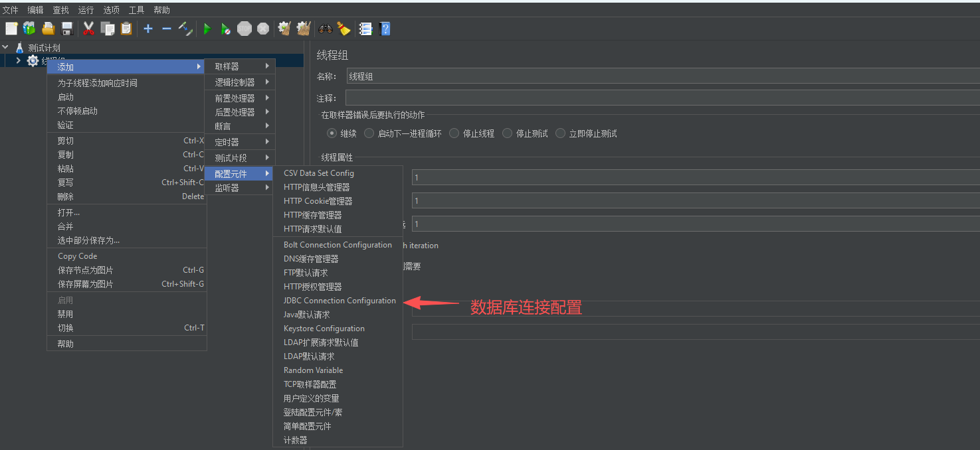Choose 立即停止测试 radio button
Viewport: 980px width, 450px height.
561,133
